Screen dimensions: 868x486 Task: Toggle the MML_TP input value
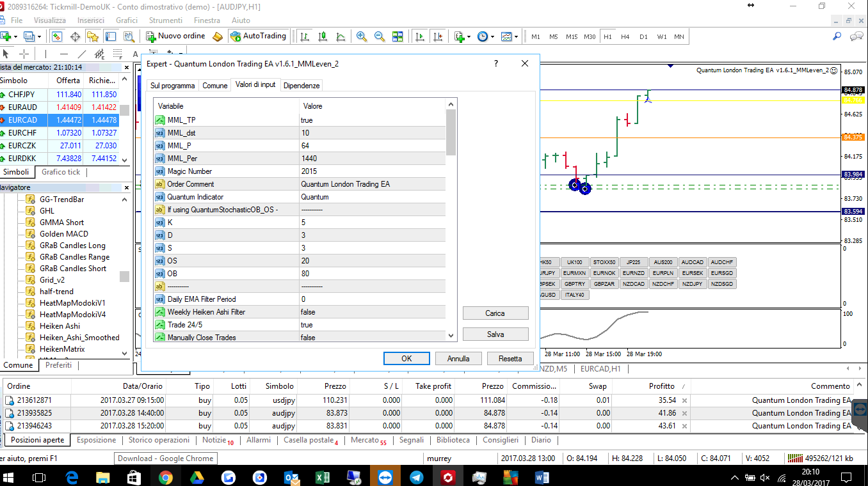click(x=371, y=120)
